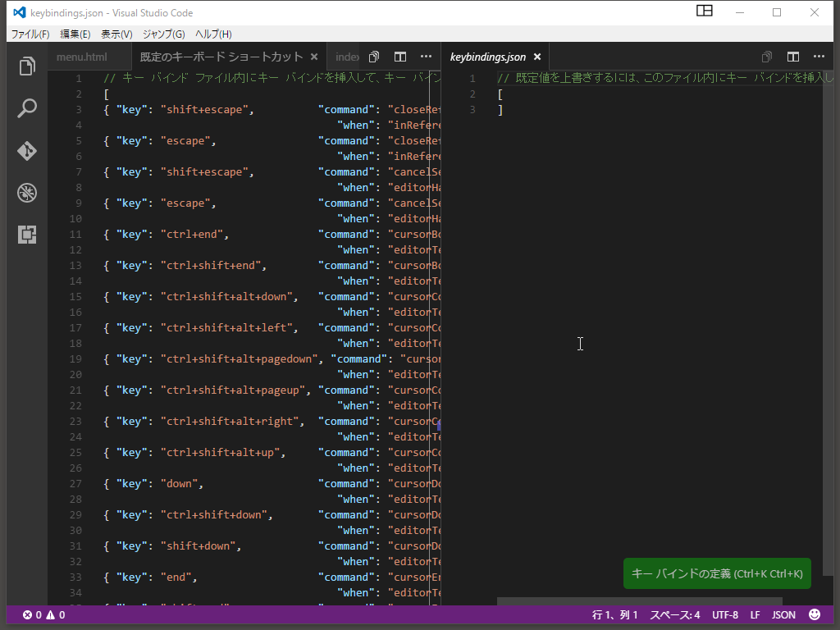Click the Visual Studio Code logo in title bar

(20, 12)
